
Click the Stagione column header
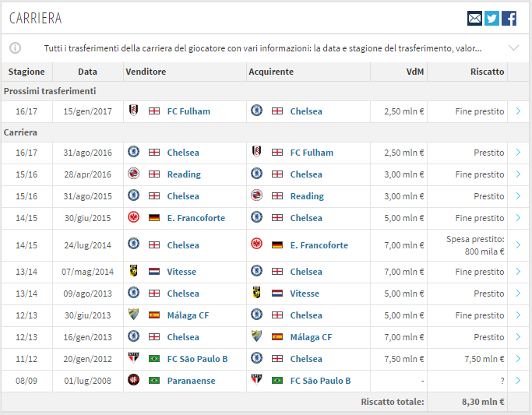point(26,72)
